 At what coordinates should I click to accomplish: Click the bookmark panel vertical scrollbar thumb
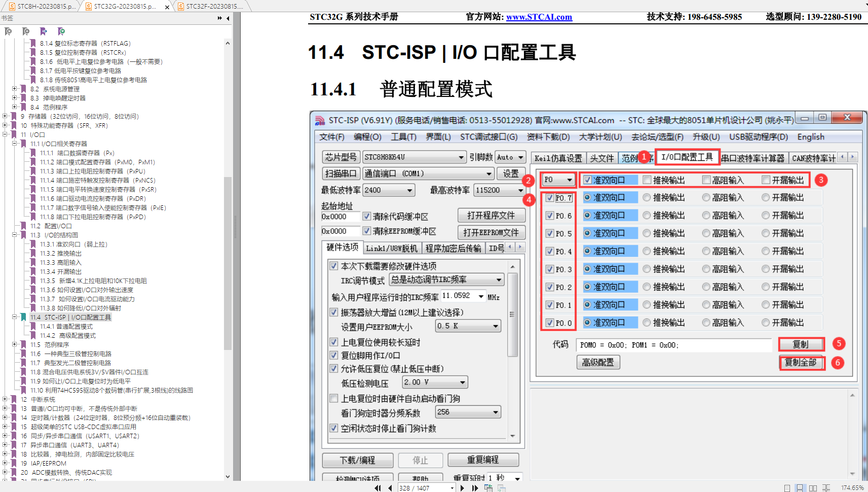pyautogui.click(x=228, y=264)
